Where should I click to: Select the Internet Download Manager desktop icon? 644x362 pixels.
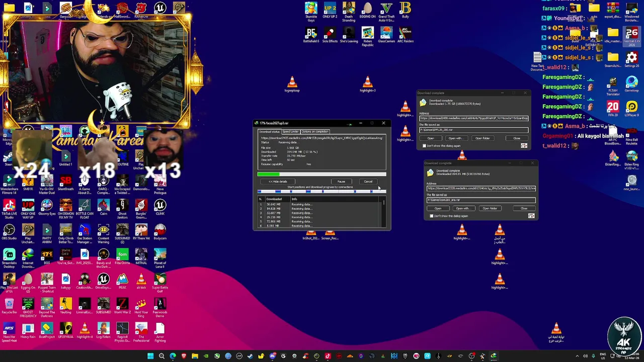[28, 257]
